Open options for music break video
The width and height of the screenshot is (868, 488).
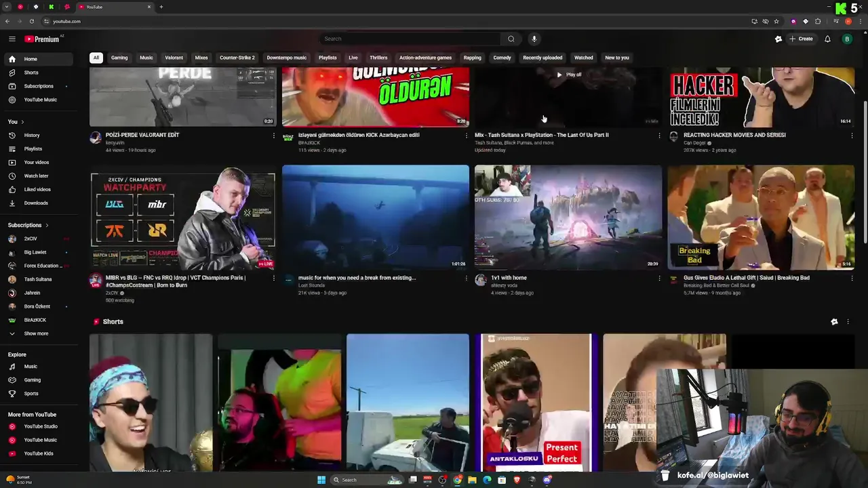(x=467, y=278)
